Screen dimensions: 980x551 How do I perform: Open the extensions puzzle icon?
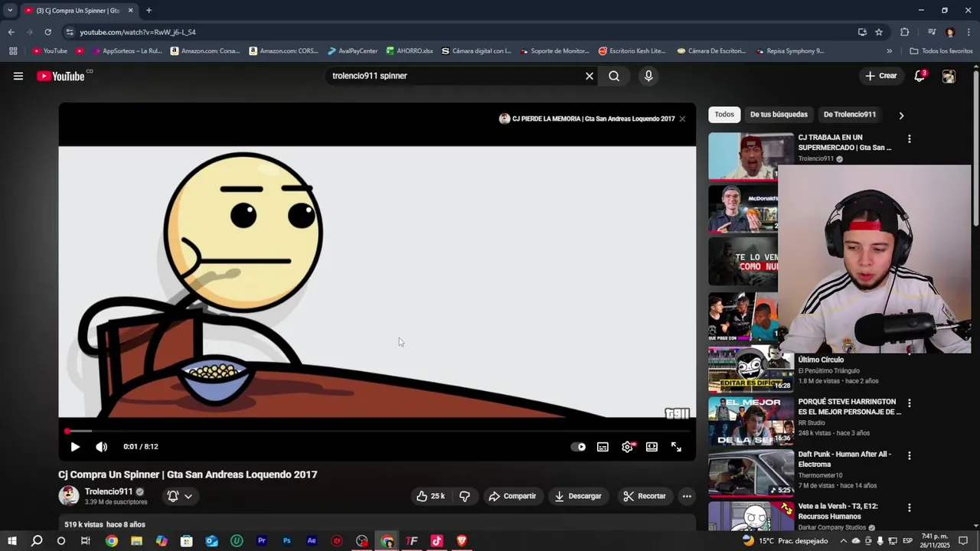tap(904, 32)
